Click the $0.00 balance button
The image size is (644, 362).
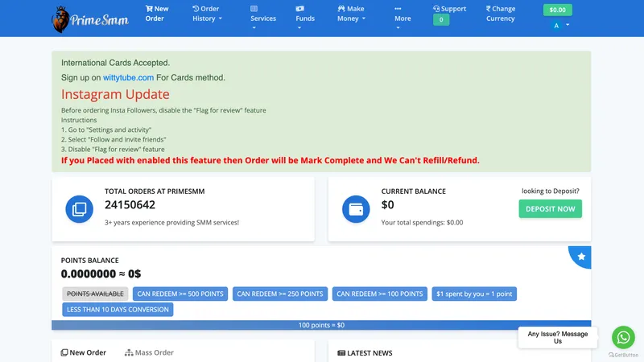coord(557,10)
